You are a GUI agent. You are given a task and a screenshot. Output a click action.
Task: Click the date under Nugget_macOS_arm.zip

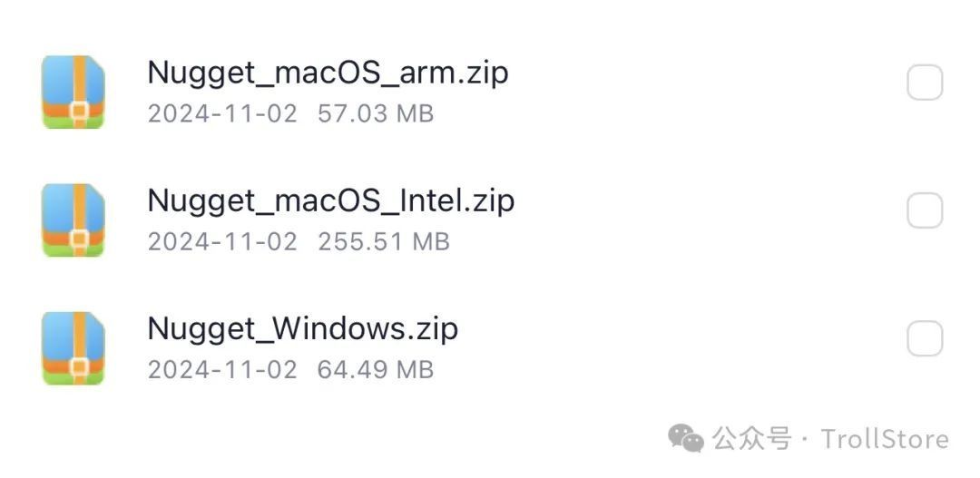coord(222,113)
